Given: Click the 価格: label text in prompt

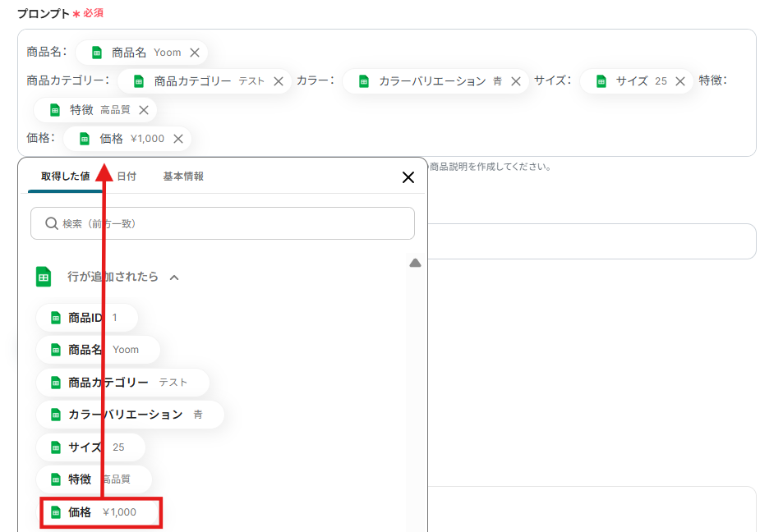Looking at the screenshot, I should click(x=41, y=138).
